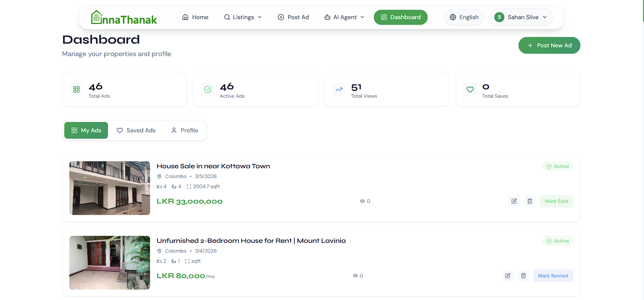Open the InnaThanak home logo icon
The width and height of the screenshot is (644, 300).
pyautogui.click(x=96, y=17)
